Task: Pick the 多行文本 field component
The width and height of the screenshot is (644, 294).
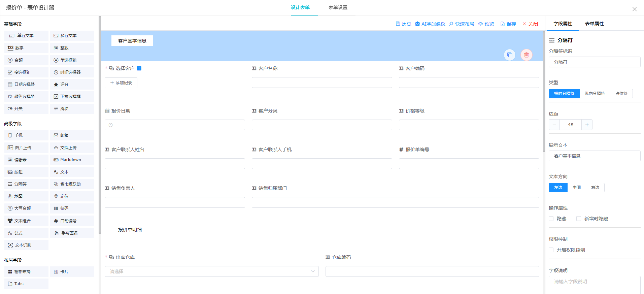Action: click(72, 36)
